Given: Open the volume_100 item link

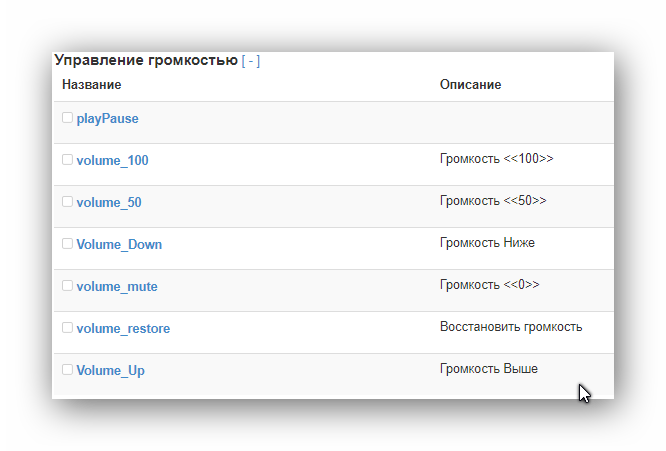Looking at the screenshot, I should pyautogui.click(x=112, y=161).
